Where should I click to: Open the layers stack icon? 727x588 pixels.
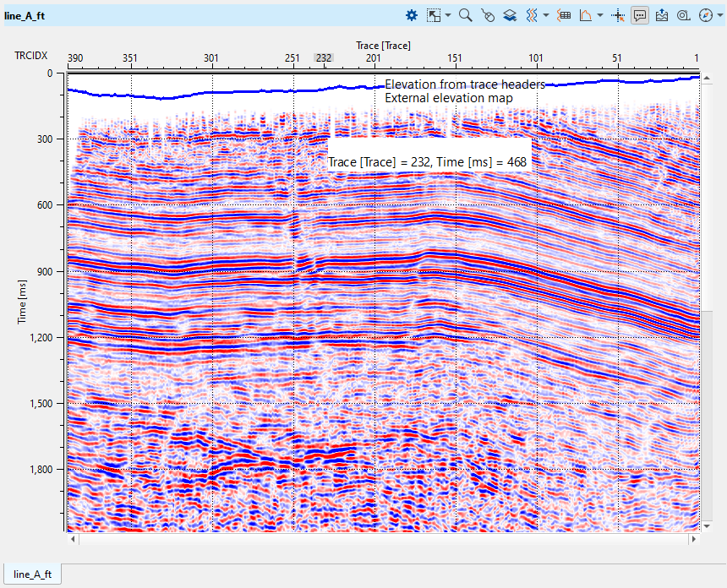pos(510,15)
